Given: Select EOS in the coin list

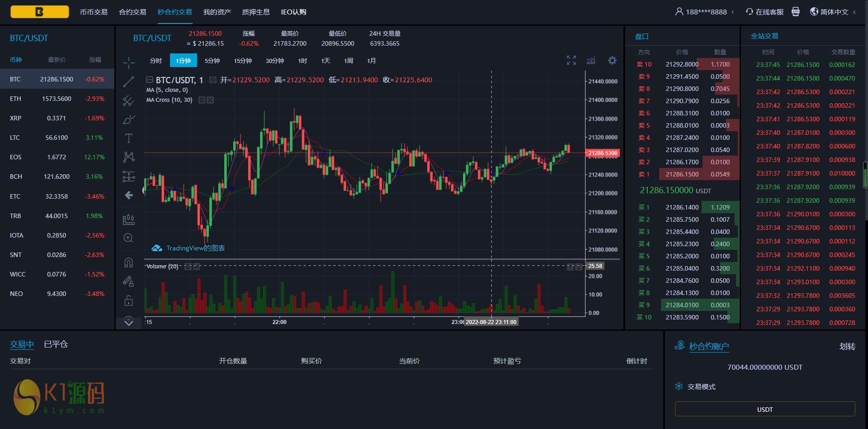Looking at the screenshot, I should [57, 157].
